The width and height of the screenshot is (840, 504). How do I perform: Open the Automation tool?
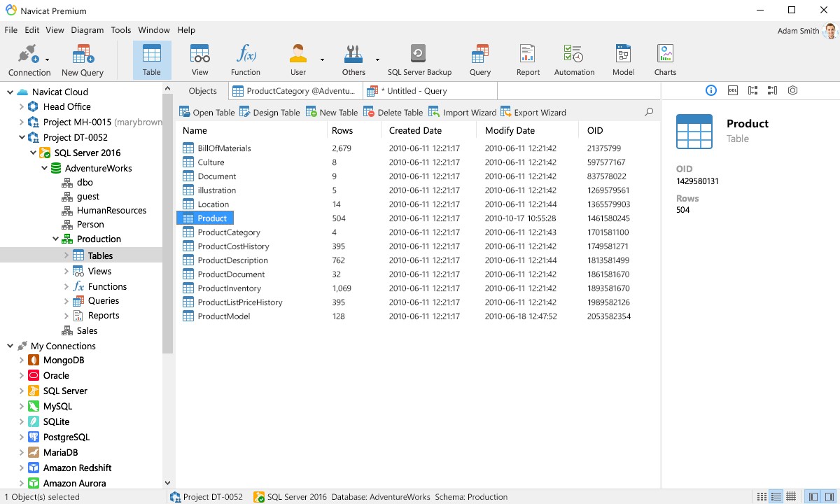click(x=574, y=60)
